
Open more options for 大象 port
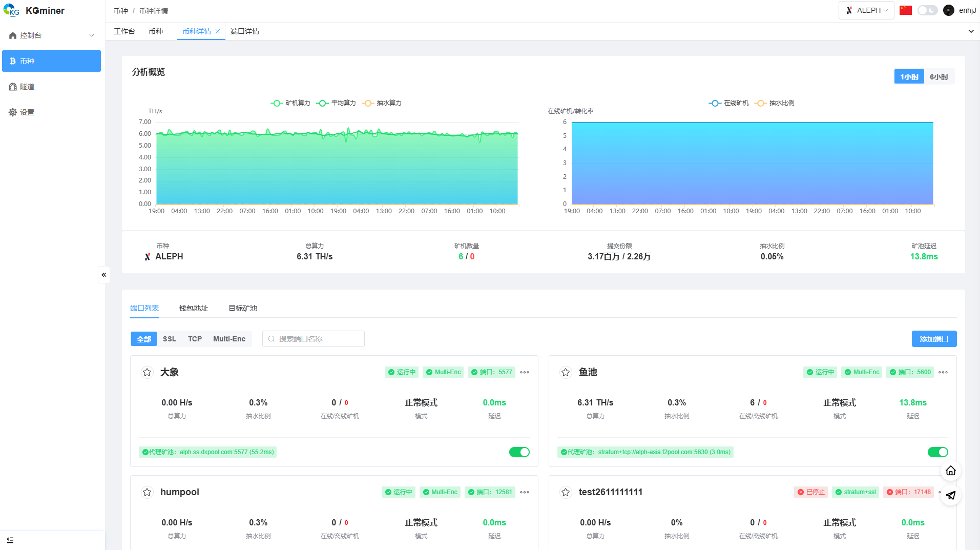525,372
